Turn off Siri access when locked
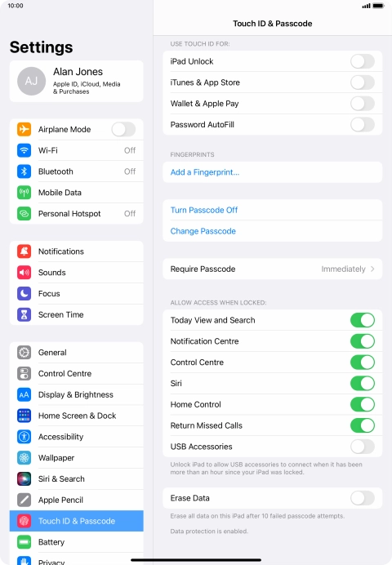This screenshot has height=565, width=392. point(363,384)
